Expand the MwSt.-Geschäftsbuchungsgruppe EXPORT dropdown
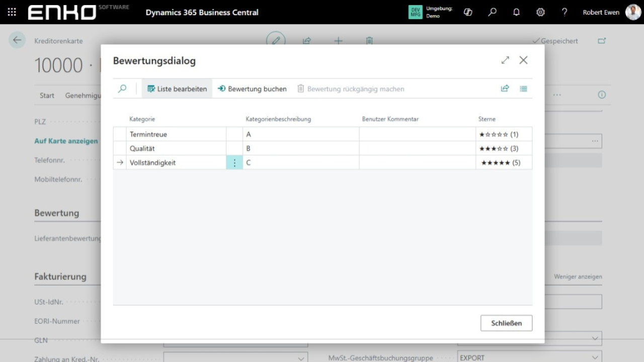 (x=596, y=358)
